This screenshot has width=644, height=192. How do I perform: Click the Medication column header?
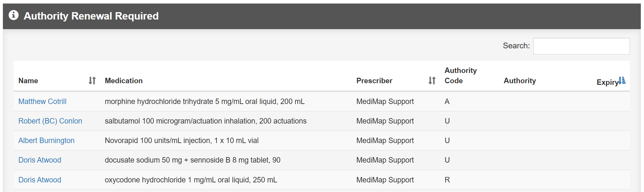click(124, 81)
